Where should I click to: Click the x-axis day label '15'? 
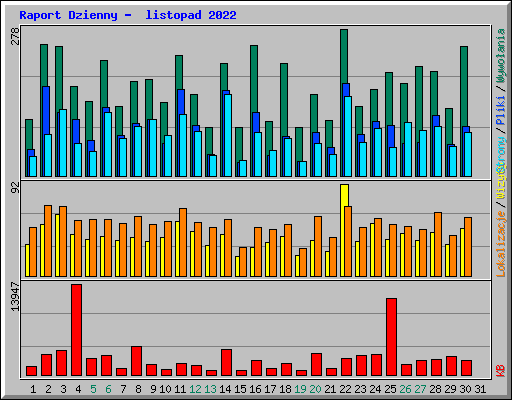[240, 389]
